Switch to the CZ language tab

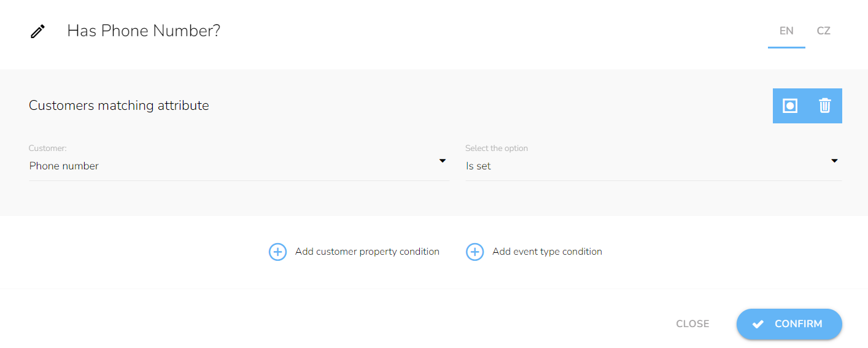coord(823,31)
